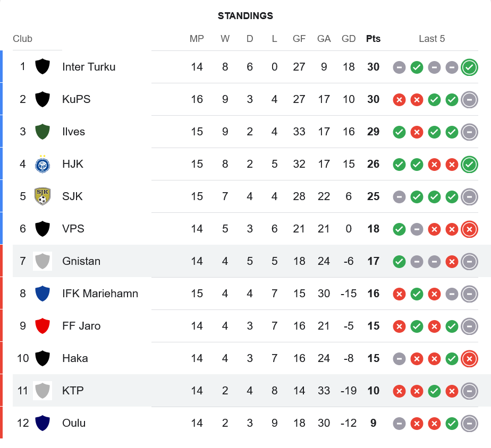Open the KTP club name link
This screenshot has height=448, width=491.
coord(73,391)
